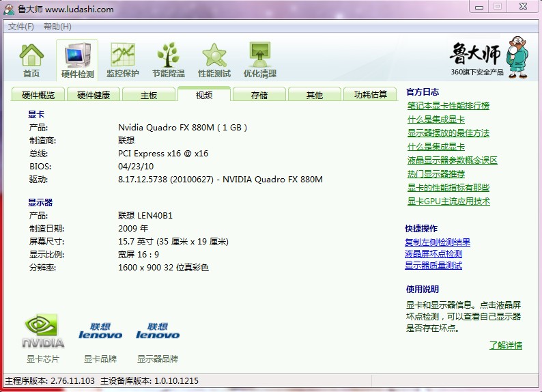This screenshot has height=392, width=542.
Task: Click text Nvidia Quadro FX 880M ( 1 GB )
Action: (182, 128)
